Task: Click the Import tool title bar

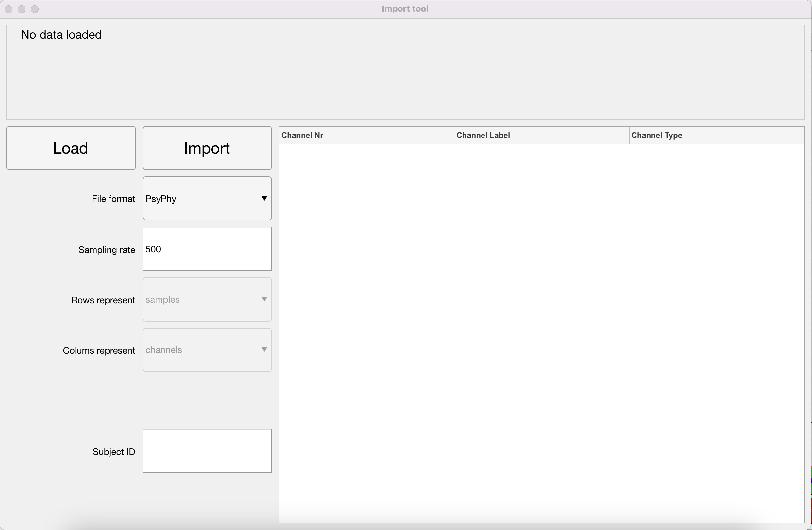Action: 405,9
